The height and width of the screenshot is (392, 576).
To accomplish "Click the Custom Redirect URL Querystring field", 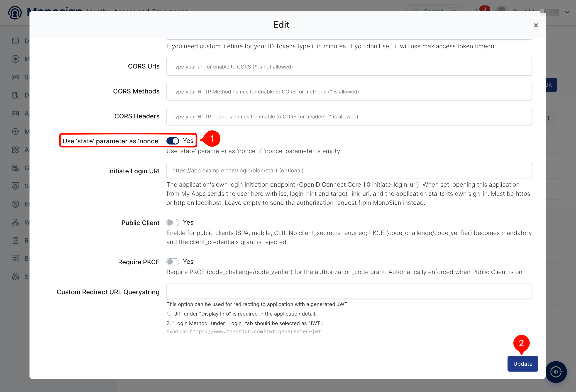I will 349,291.
